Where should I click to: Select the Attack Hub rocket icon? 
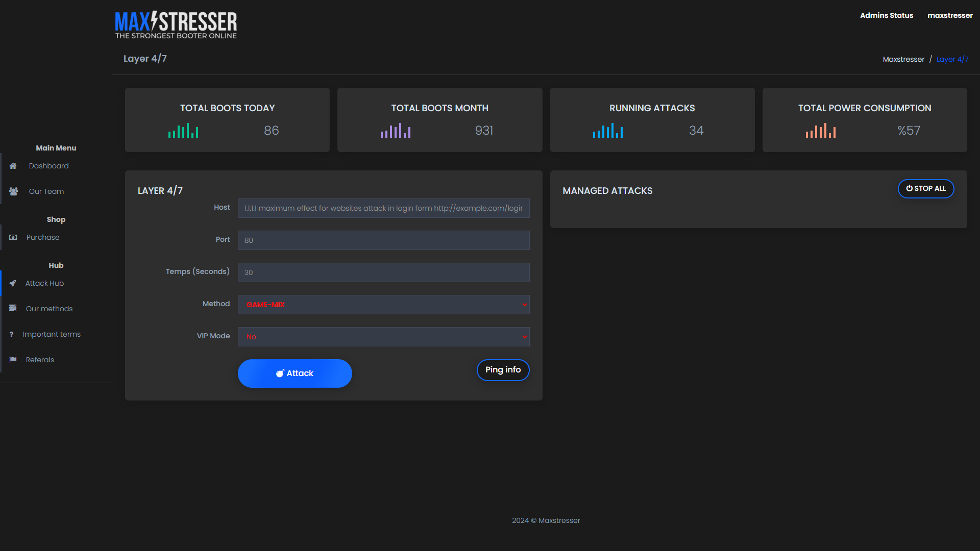pos(12,283)
